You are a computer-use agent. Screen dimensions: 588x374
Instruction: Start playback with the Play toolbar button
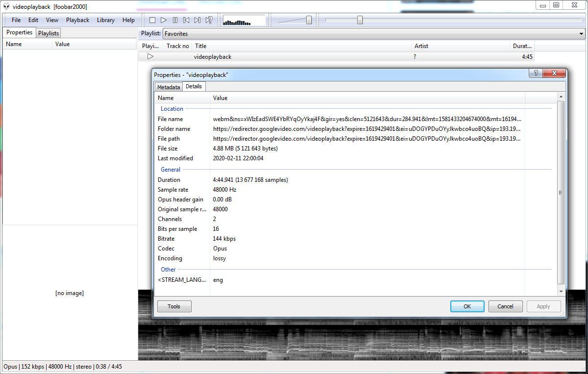(x=164, y=20)
